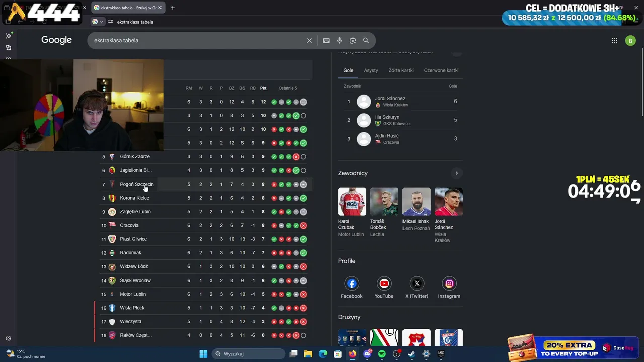
Task: Open Epic Games Launcher from the taskbar
Action: (441, 354)
